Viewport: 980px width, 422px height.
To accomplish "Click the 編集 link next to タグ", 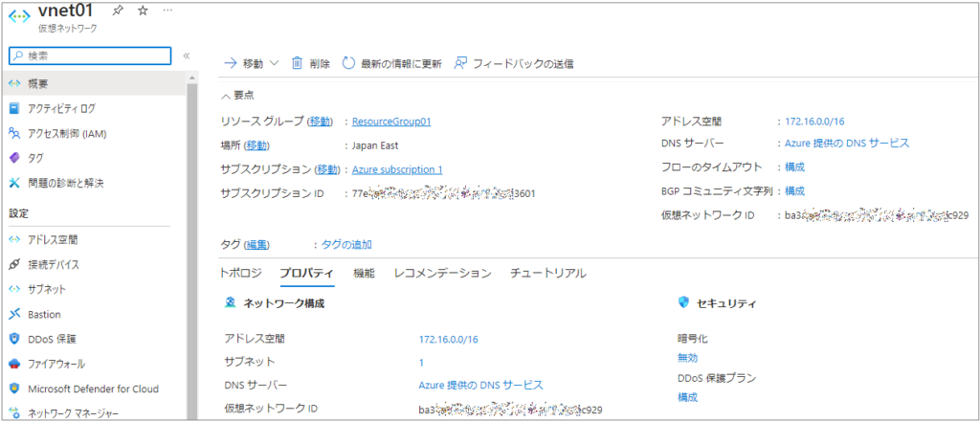I will [x=256, y=244].
